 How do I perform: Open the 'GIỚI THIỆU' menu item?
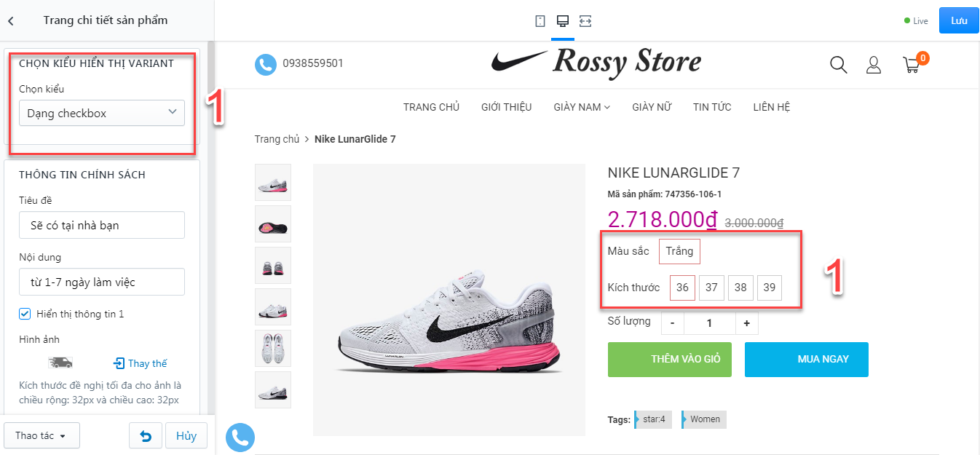point(507,107)
